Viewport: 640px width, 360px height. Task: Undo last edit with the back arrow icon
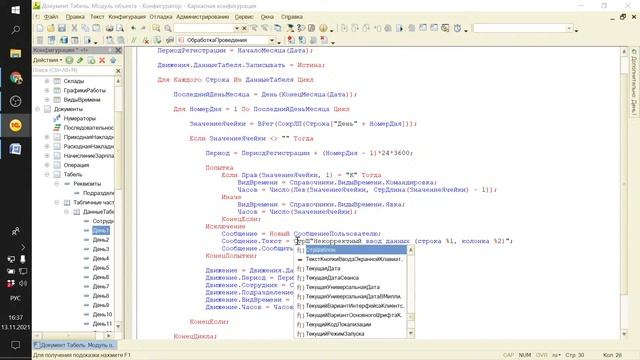(x=133, y=28)
